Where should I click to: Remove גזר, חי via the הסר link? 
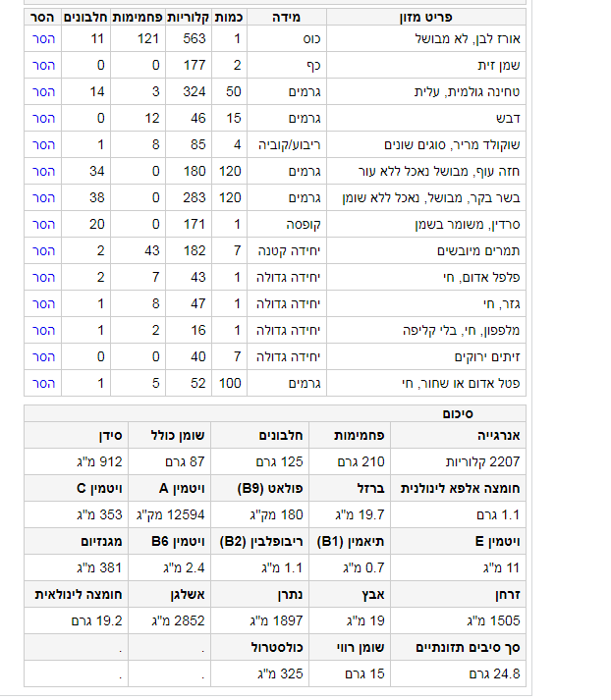point(43,303)
